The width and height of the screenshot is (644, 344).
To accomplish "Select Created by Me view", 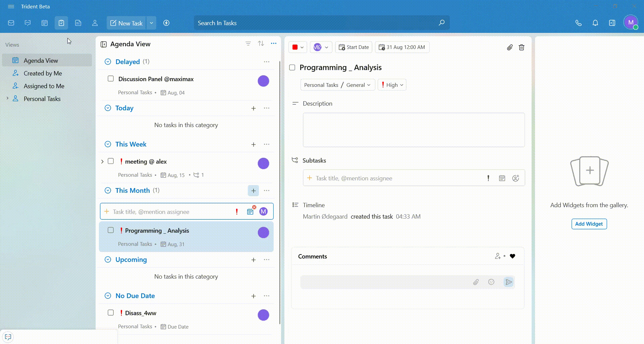I will tap(43, 73).
